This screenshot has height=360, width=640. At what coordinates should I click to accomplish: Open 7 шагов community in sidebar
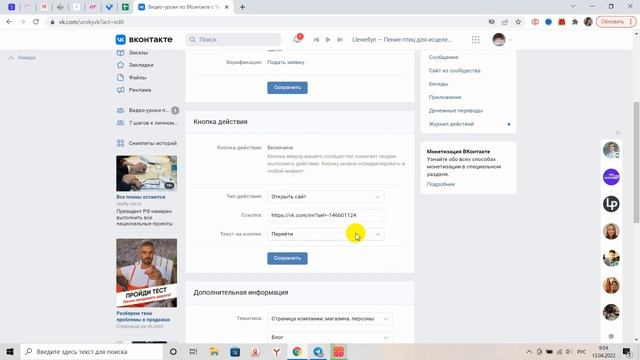point(147,123)
